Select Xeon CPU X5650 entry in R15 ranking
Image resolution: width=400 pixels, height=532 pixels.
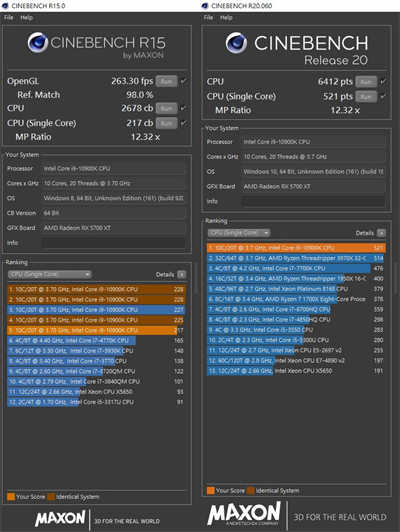[x=96, y=392]
